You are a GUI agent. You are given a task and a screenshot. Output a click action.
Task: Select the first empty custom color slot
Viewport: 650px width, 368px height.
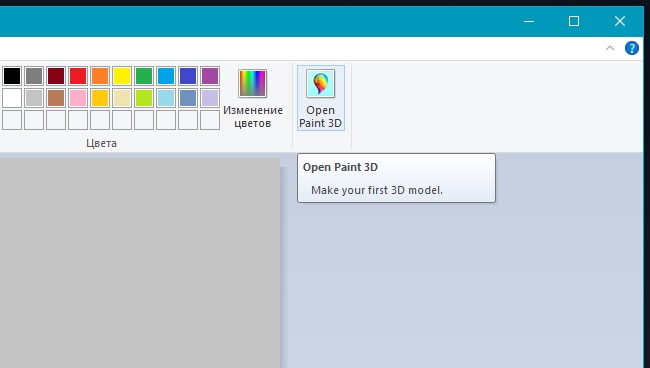[12, 120]
